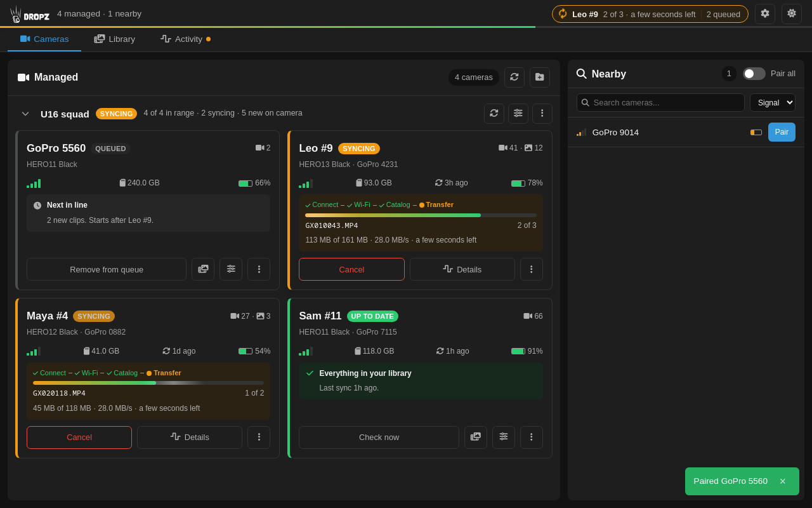
Task: Open the Leo #9 sync status pill
Action: pyautogui.click(x=650, y=14)
